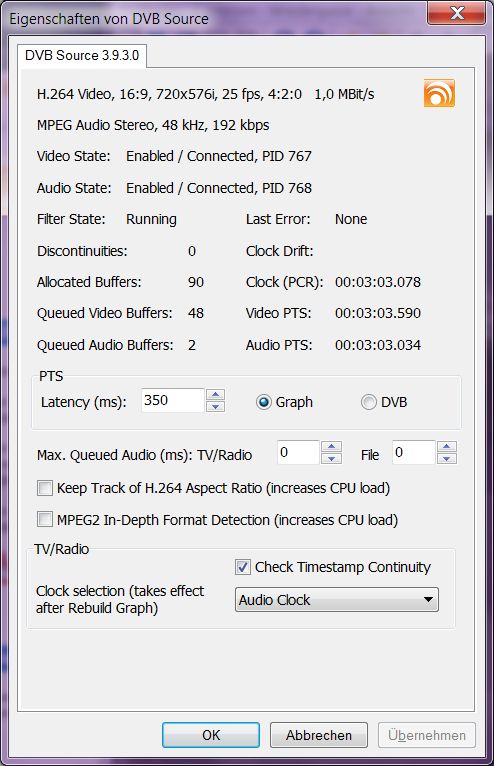
Task: Click the Übernehmen apply button
Action: tap(427, 735)
